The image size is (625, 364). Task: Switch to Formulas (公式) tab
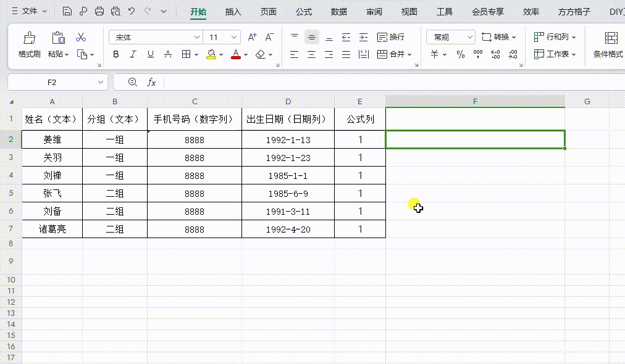tap(304, 12)
